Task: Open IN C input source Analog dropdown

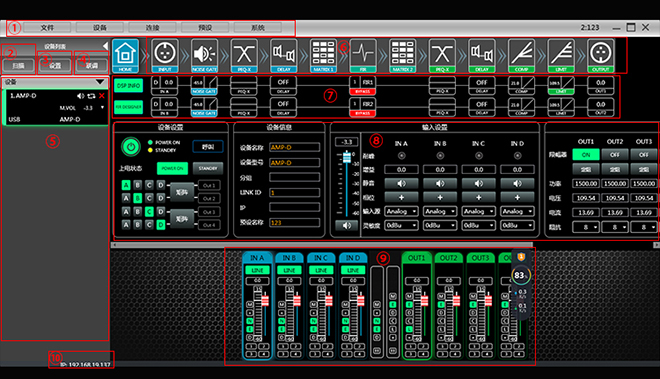Action: [x=479, y=211]
